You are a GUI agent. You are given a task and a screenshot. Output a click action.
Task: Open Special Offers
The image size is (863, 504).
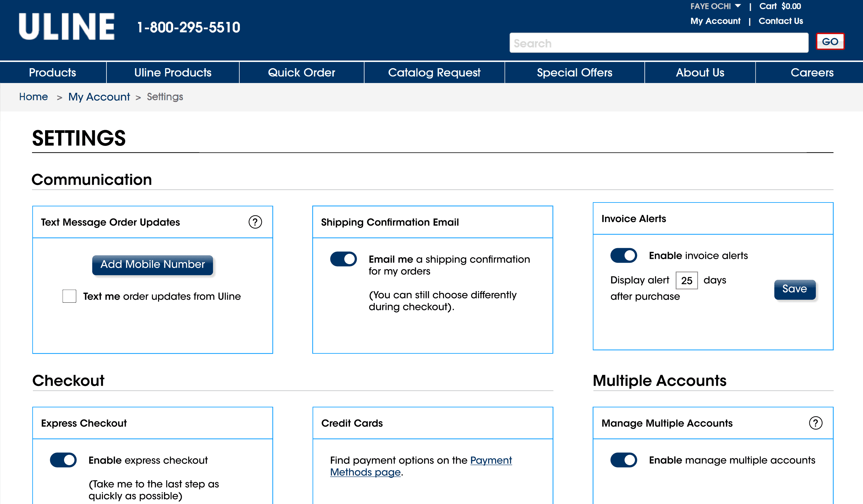pyautogui.click(x=574, y=73)
